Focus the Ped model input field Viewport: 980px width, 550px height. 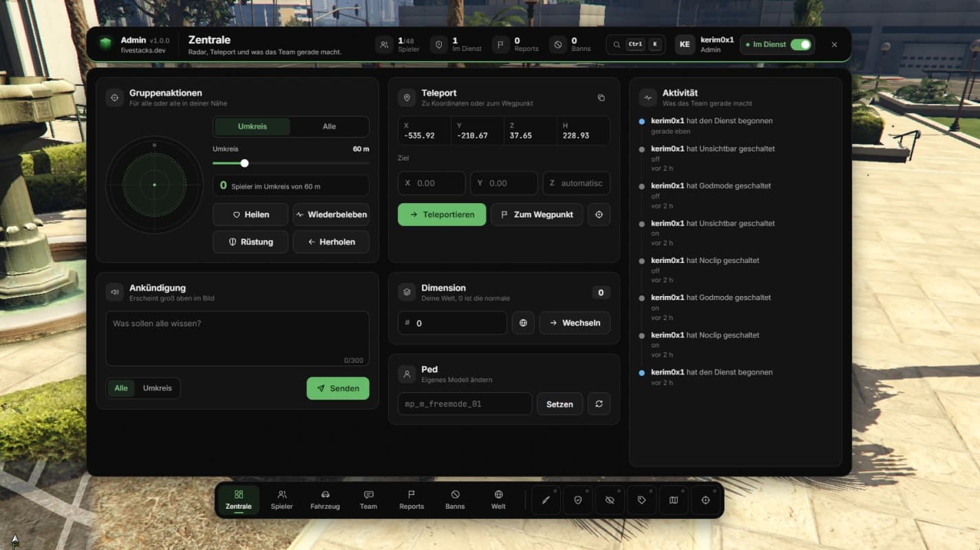tap(465, 404)
